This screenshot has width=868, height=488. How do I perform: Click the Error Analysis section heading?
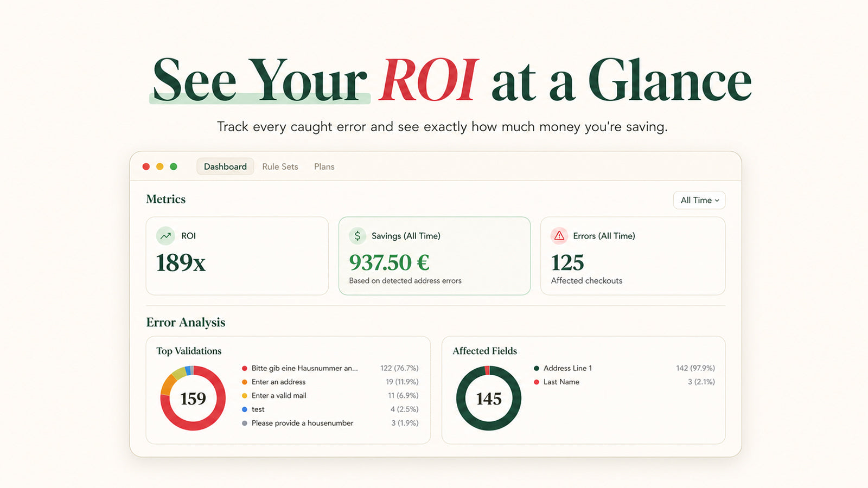point(186,322)
